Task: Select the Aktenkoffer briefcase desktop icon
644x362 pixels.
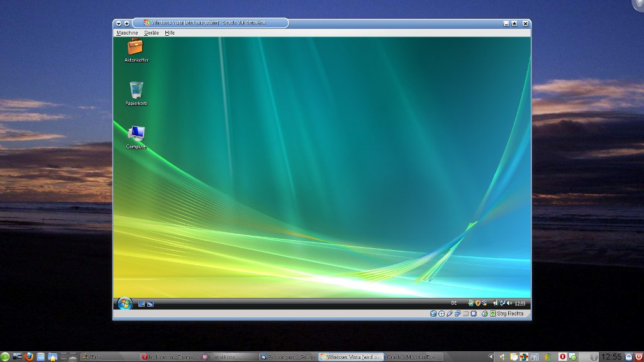Action: pyautogui.click(x=136, y=50)
